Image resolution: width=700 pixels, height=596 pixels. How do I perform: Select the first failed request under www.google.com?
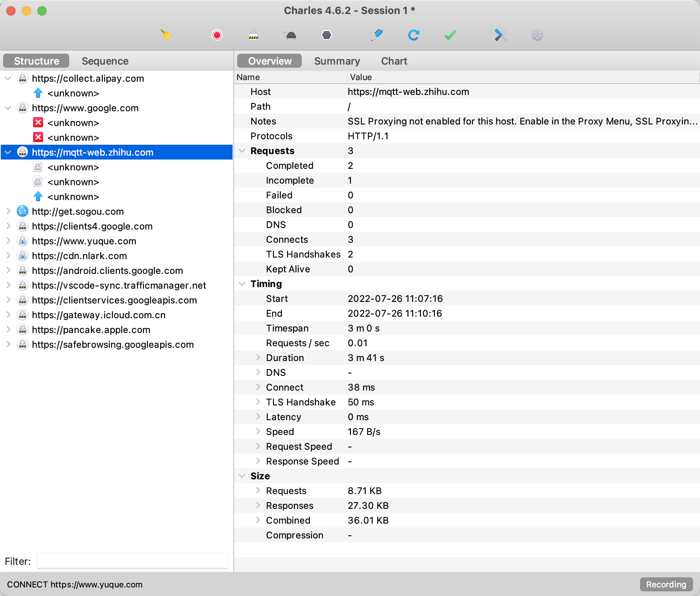click(73, 123)
